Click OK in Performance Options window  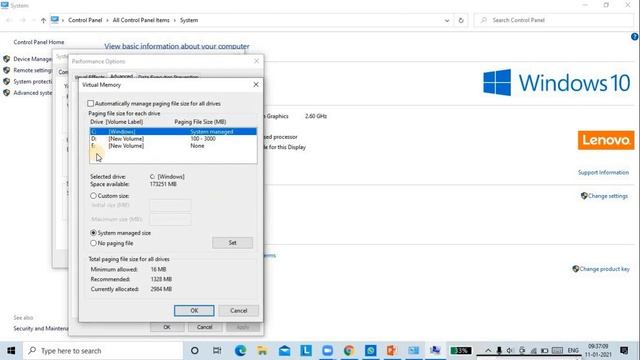pos(167,327)
